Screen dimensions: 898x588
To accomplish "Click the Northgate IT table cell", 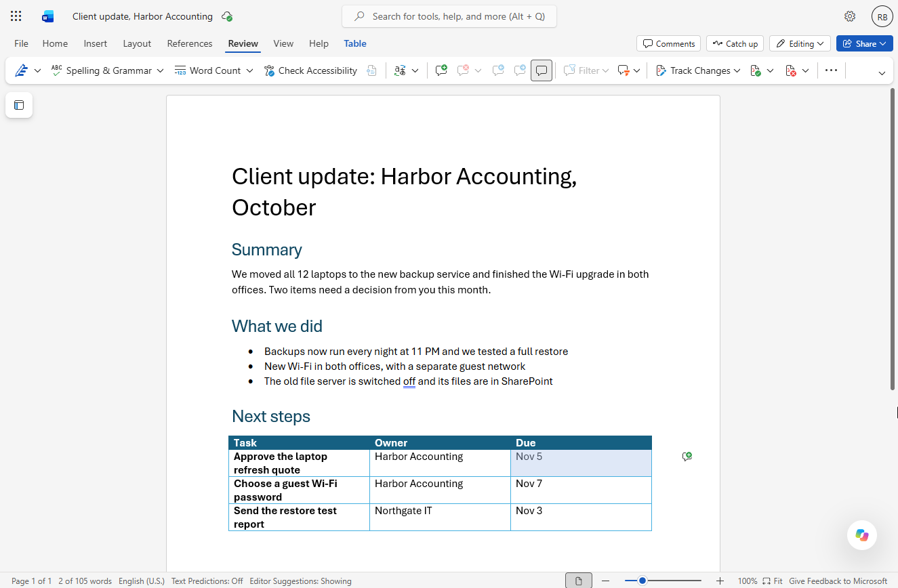I will pos(440,518).
